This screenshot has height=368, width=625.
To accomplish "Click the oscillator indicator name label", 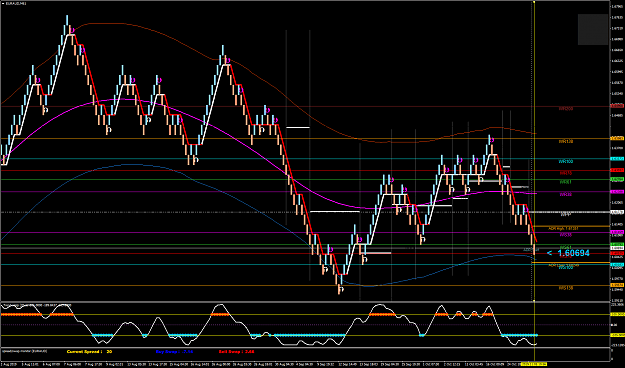I will [x=37, y=305].
